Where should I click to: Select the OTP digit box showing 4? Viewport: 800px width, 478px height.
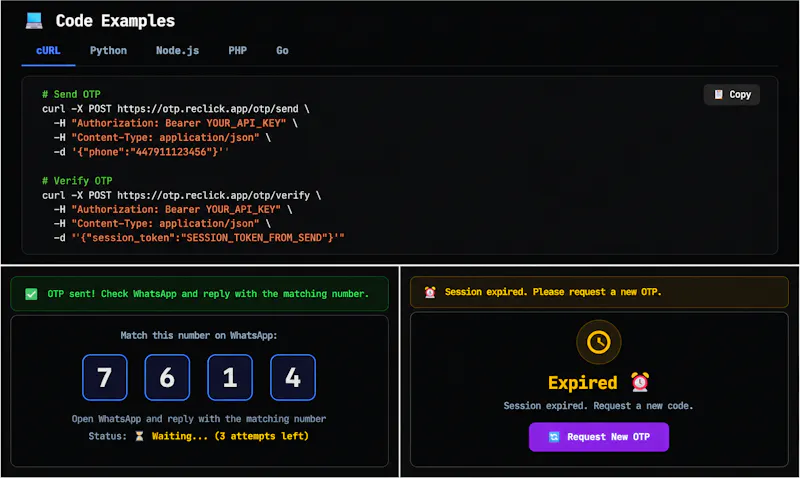[293, 378]
